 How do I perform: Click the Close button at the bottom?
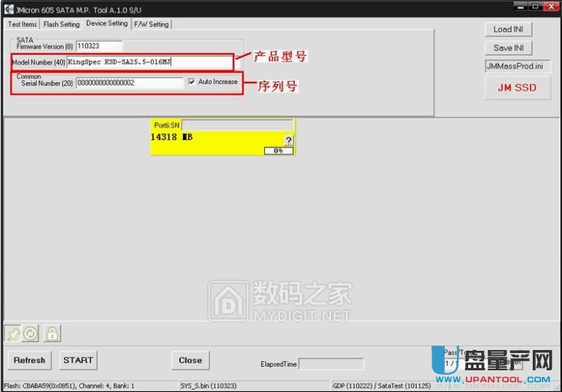coord(191,360)
